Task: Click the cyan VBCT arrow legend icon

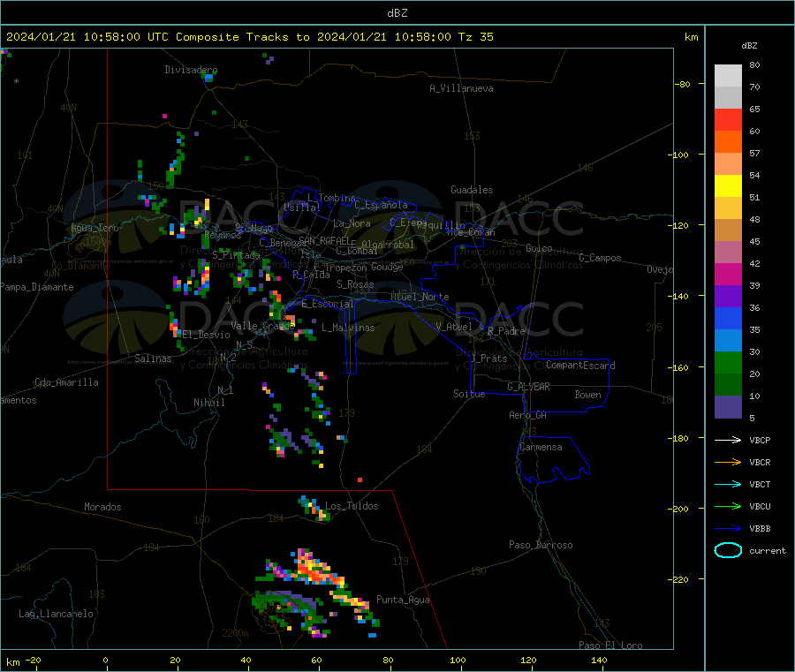Action: click(x=728, y=484)
